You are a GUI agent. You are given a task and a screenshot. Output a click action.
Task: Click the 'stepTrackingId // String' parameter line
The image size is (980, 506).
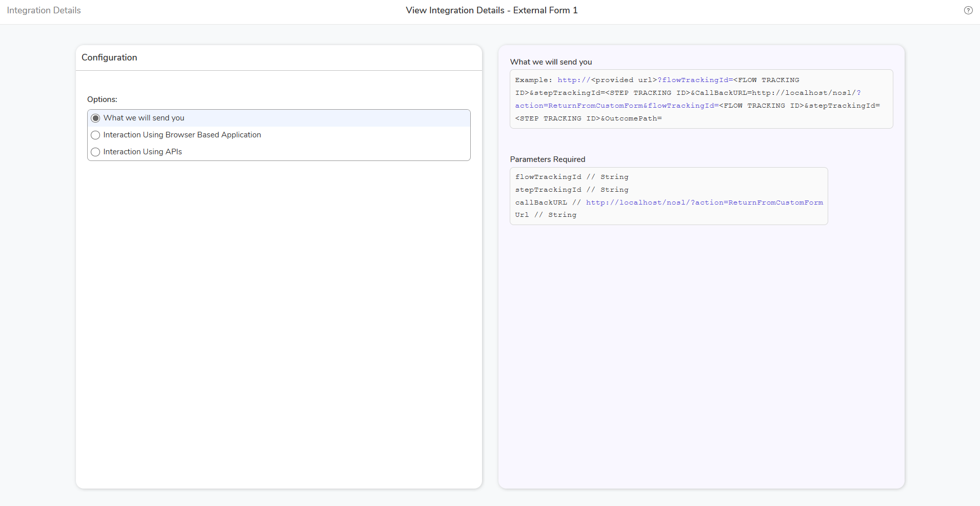click(x=571, y=190)
